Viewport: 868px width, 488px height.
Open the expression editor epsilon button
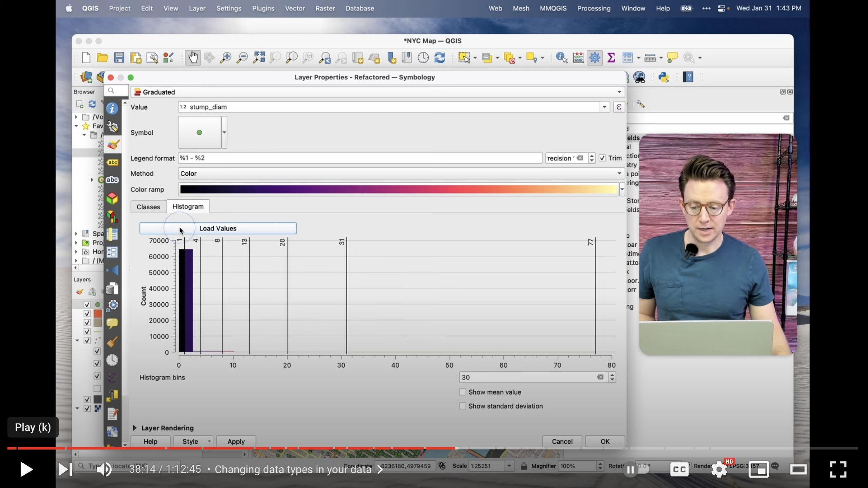[619, 107]
